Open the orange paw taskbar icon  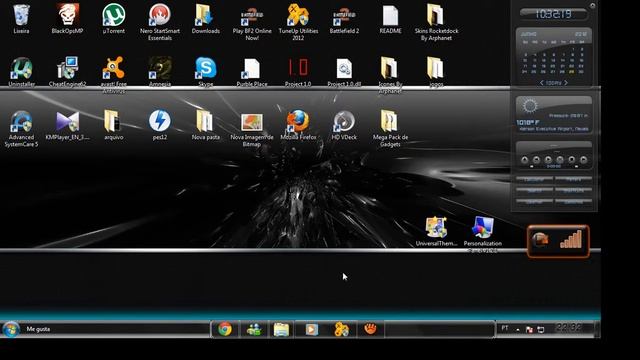[x=370, y=329]
